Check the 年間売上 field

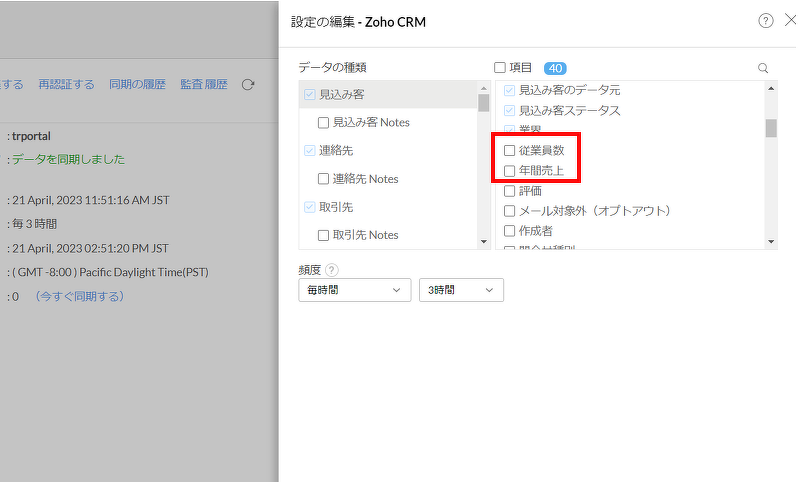[510, 171]
